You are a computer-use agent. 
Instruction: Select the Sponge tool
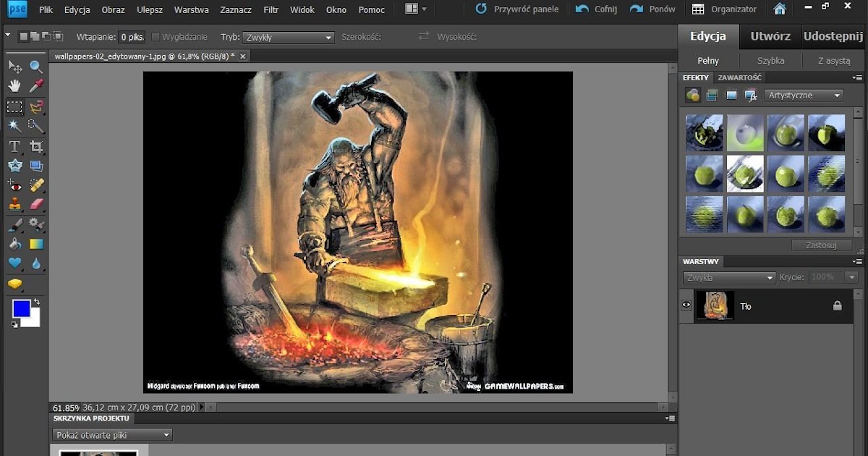click(14, 284)
